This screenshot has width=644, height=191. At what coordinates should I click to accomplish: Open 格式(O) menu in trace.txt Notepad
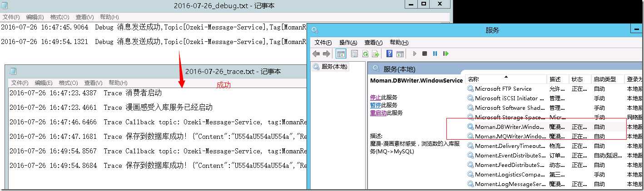tap(69, 83)
